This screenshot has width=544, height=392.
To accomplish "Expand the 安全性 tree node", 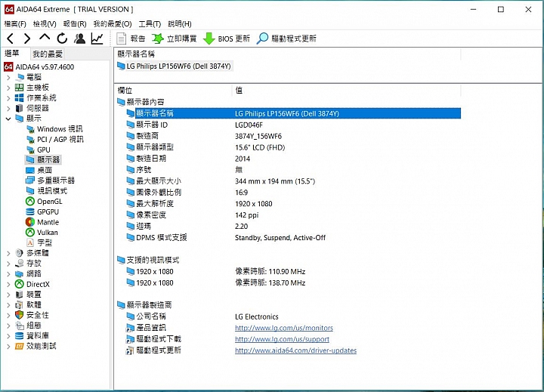I will pos(8,315).
